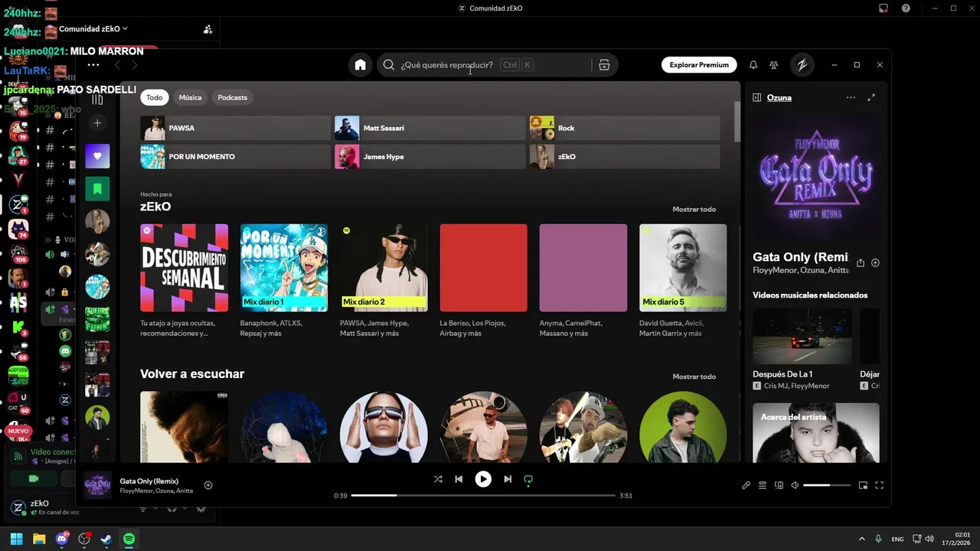Open the zEkO profile avatar menu
The width and height of the screenshot is (980, 551).
click(802, 65)
